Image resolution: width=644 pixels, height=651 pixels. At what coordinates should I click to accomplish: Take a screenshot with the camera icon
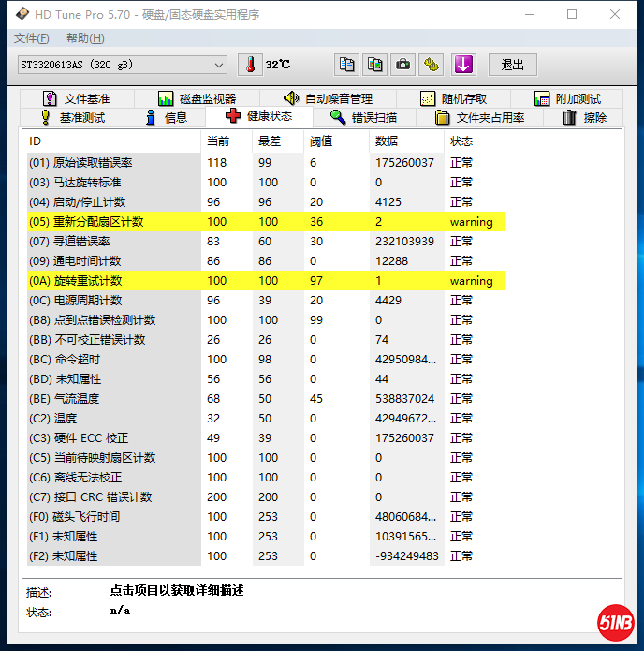(x=402, y=65)
